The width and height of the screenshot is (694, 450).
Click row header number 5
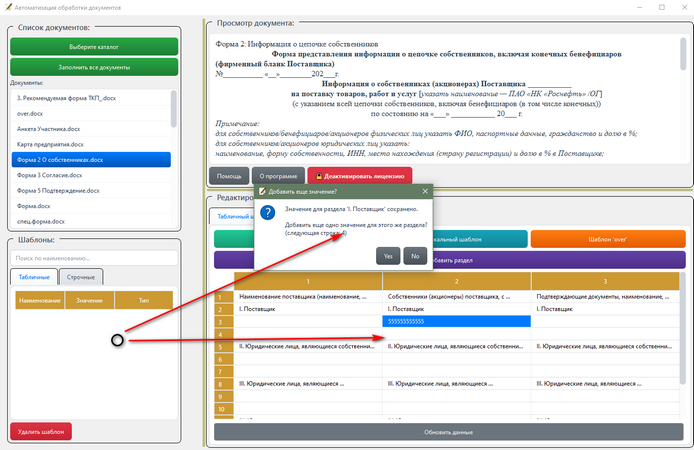[224, 347]
